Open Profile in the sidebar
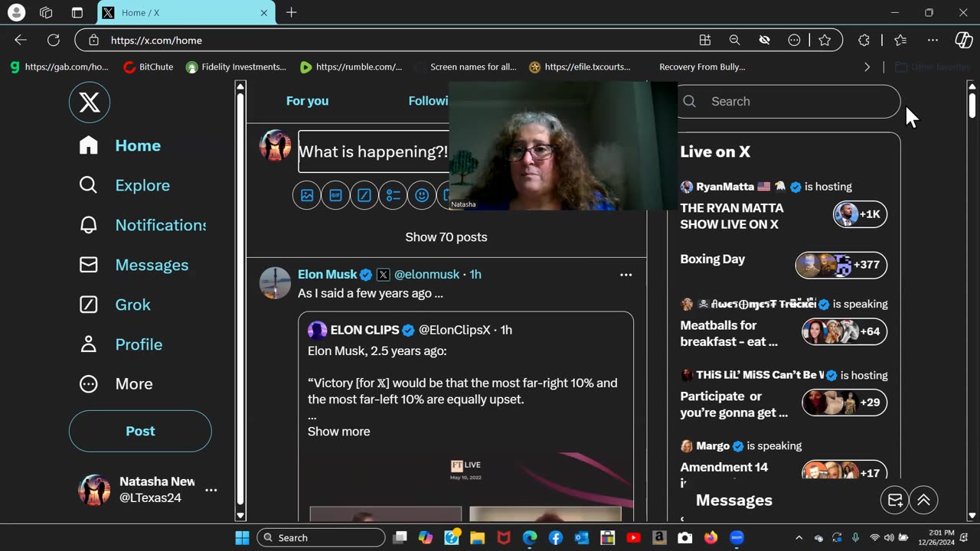 (x=121, y=344)
